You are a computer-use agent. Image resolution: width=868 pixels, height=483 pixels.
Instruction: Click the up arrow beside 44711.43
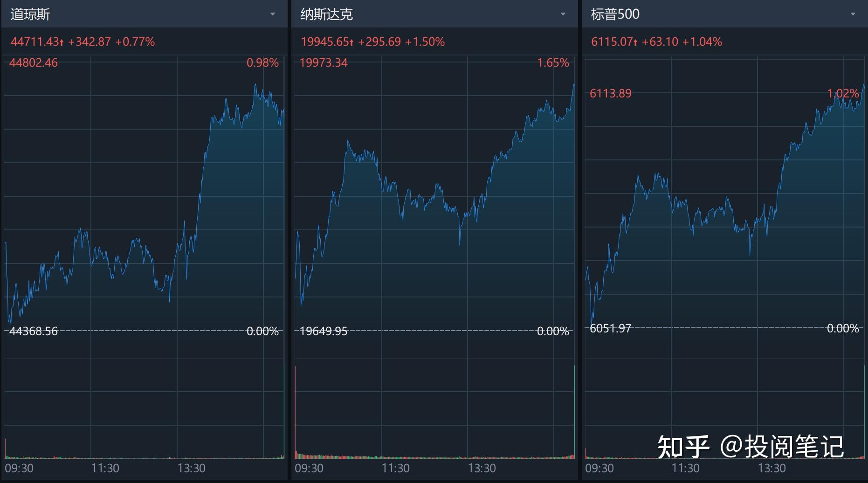click(62, 42)
